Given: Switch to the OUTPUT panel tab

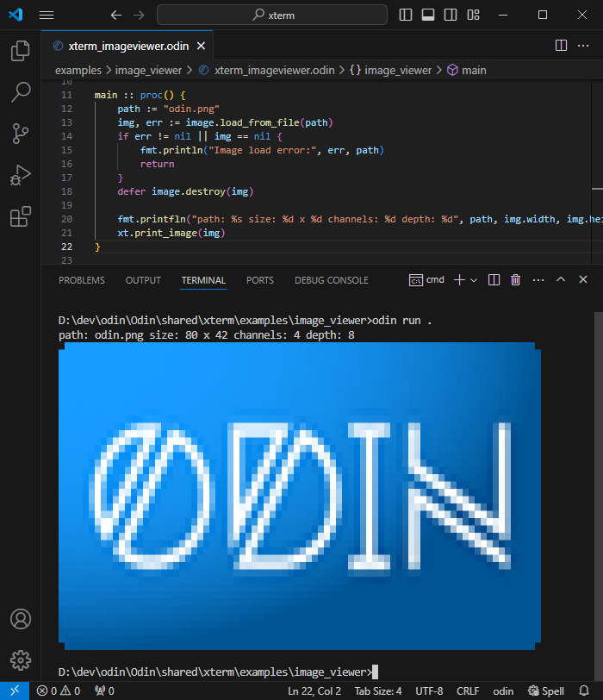Looking at the screenshot, I should coord(143,280).
